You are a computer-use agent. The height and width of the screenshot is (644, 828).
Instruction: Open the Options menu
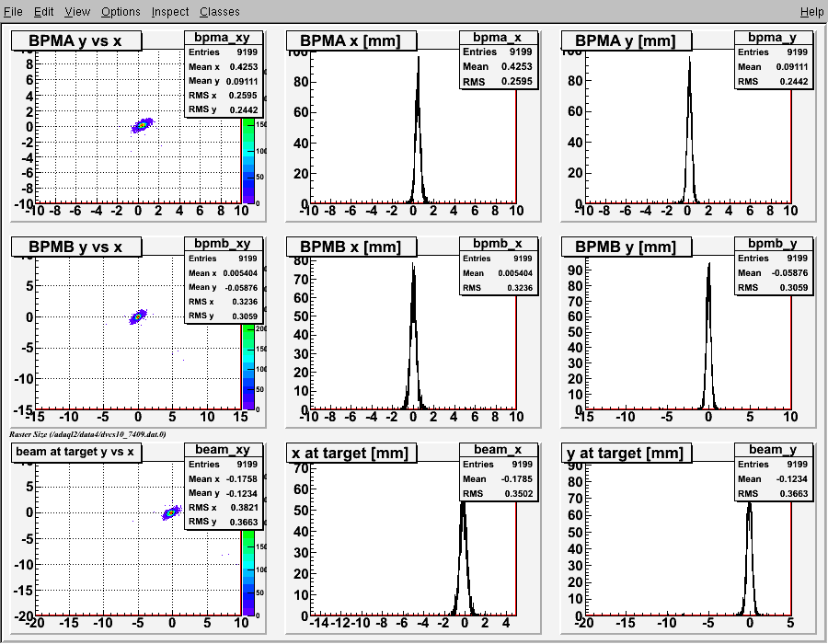pyautogui.click(x=121, y=12)
